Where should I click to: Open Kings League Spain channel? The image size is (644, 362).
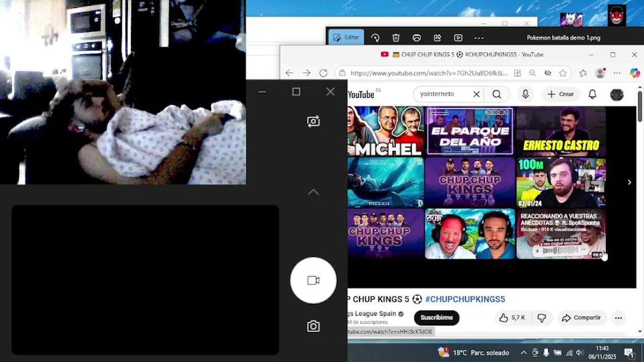coord(372,314)
